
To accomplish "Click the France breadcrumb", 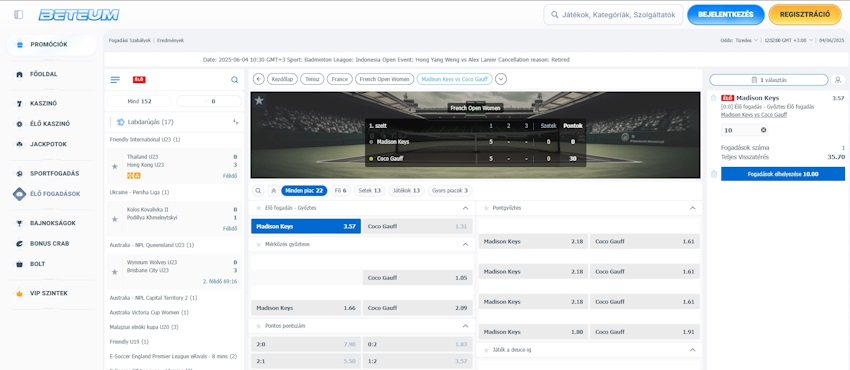I will pos(339,79).
